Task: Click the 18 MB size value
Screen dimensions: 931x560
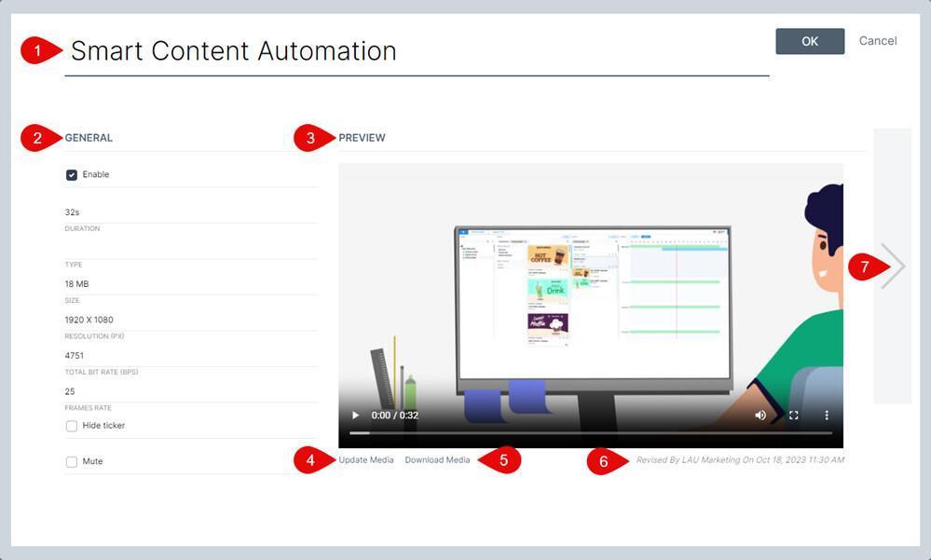Action: coord(76,284)
